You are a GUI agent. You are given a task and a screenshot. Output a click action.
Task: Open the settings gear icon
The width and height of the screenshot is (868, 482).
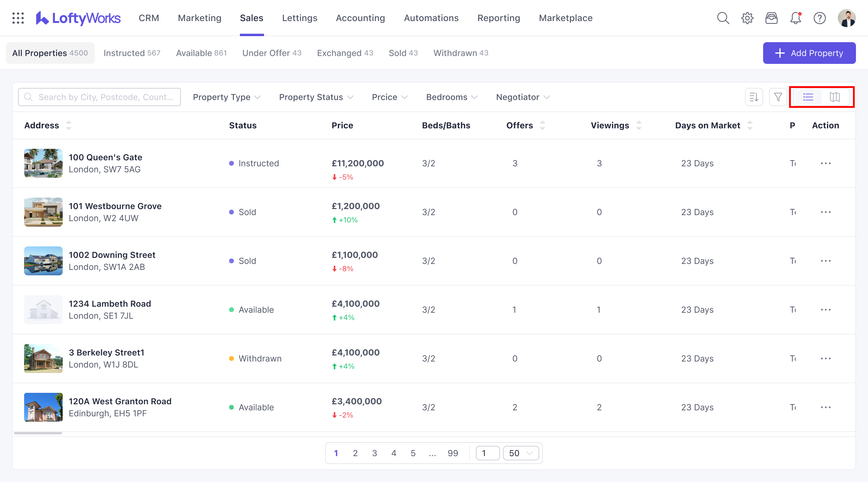[x=747, y=18]
